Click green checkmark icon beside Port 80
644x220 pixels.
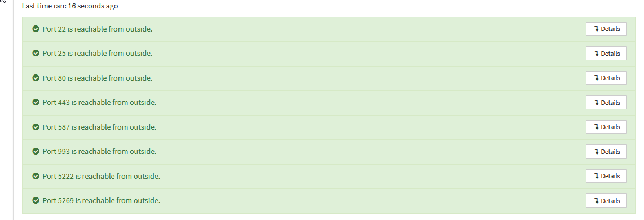point(36,78)
